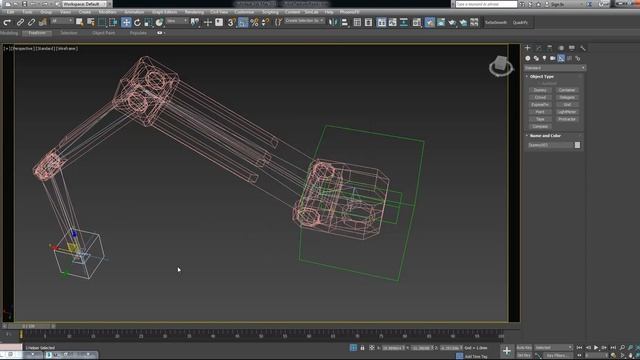Viewport: 640px width, 360px height.
Task: Collapse the Name and Color rollout
Action: tap(545, 136)
